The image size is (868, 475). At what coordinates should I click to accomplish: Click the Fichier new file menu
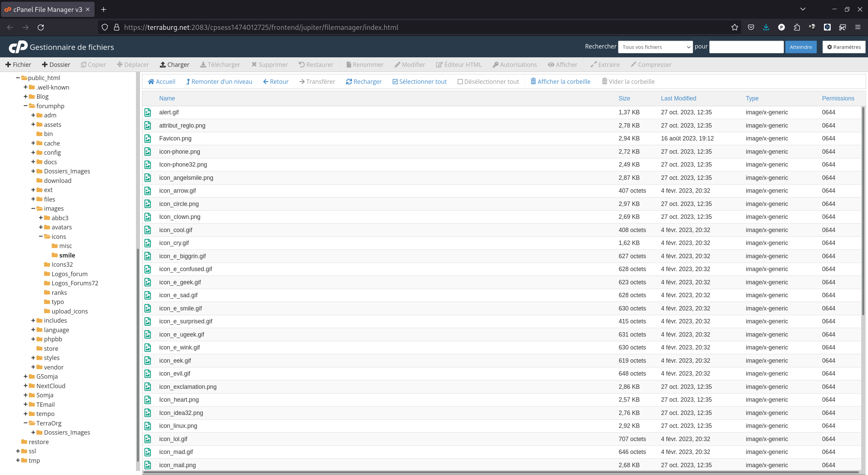point(18,64)
